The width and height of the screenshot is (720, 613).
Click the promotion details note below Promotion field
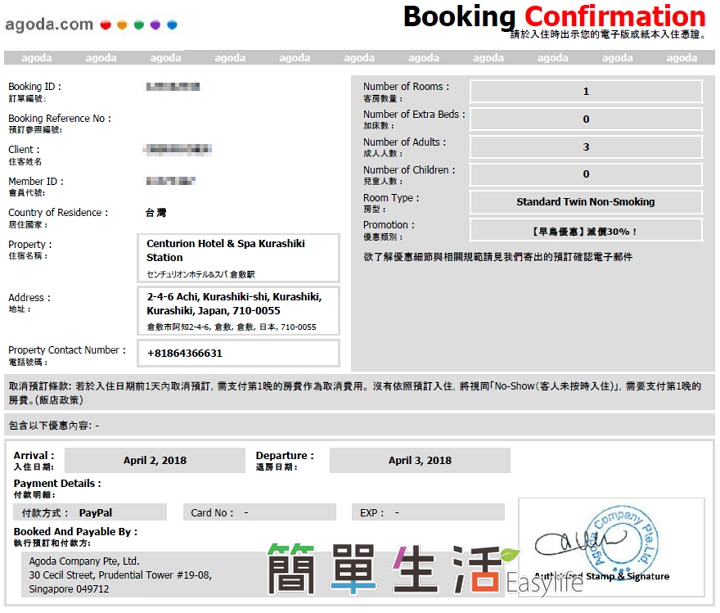click(498, 257)
